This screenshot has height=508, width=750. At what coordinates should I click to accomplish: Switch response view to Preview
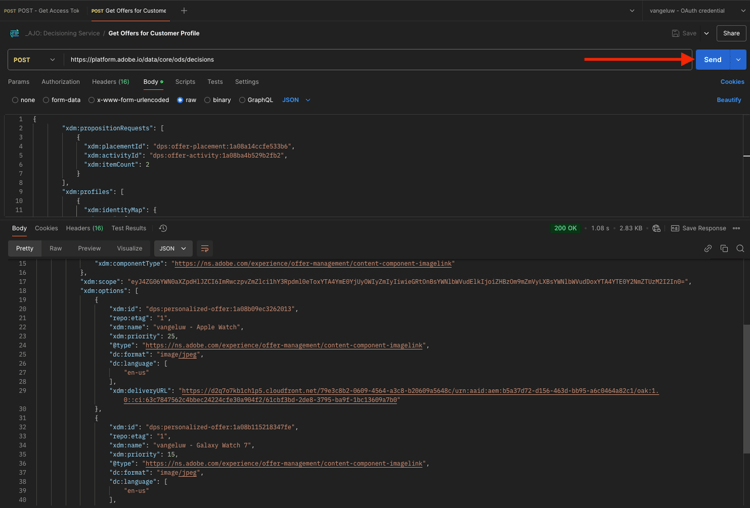[x=89, y=248]
